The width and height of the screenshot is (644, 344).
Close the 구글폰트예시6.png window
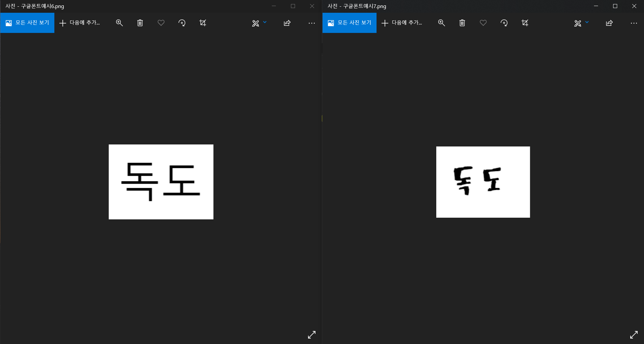(x=312, y=6)
